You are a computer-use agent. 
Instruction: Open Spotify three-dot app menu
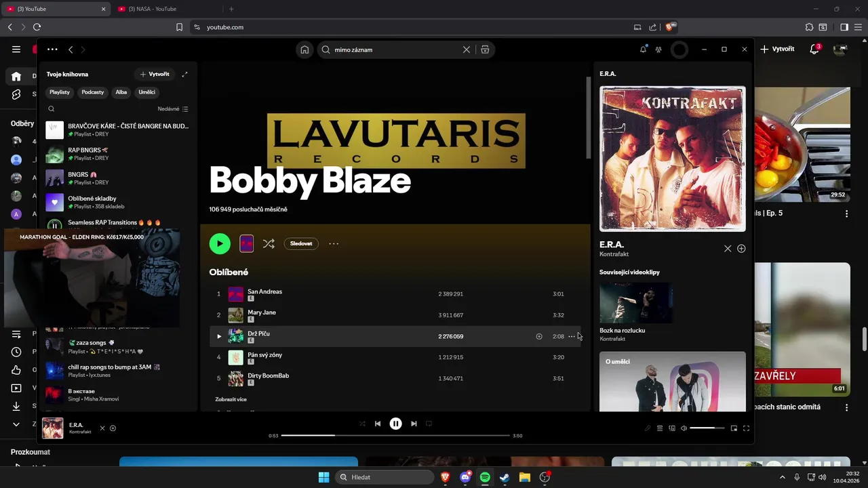coord(52,49)
